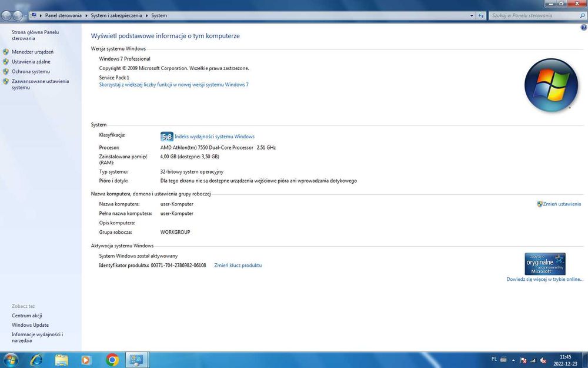Image resolution: width=588 pixels, height=368 pixels.
Task: Click the search magnifier icon
Action: 582,16
